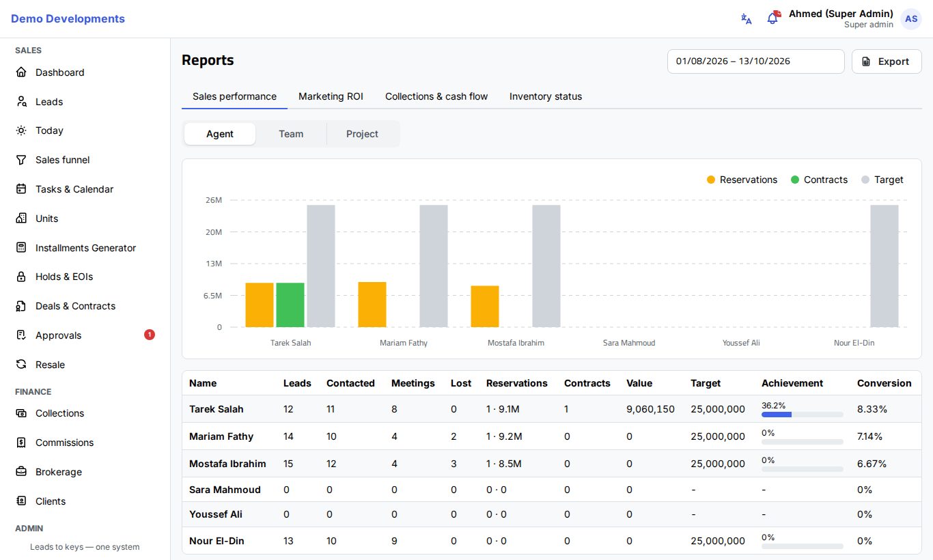The image size is (933, 560).
Task: Click the Resale refresh icon
Action: point(21,365)
